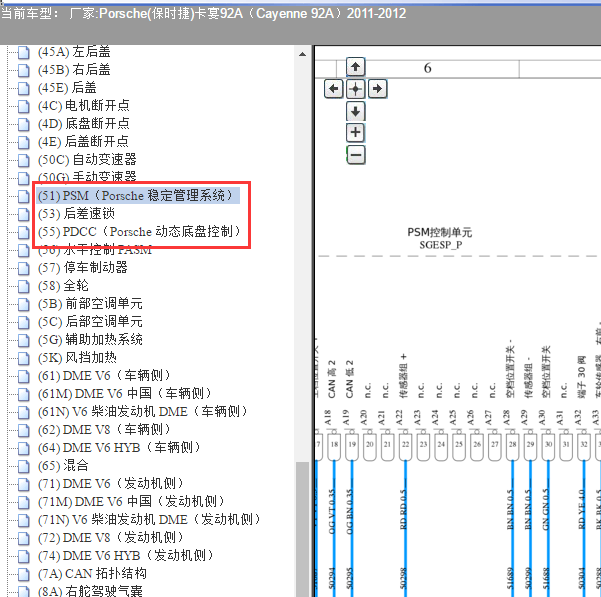This screenshot has width=601, height=597.
Task: Open (4E) 后盖断开点 diagram
Action: coord(83,142)
